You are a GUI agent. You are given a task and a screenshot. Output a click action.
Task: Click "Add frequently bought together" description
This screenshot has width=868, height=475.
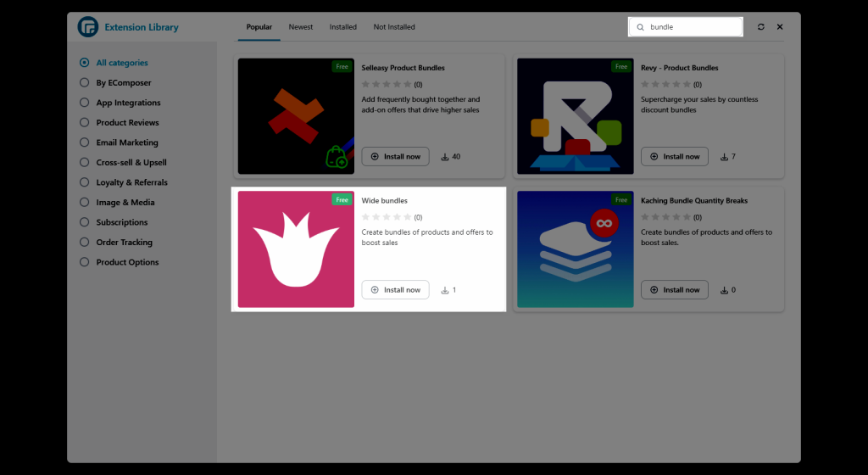pos(420,104)
